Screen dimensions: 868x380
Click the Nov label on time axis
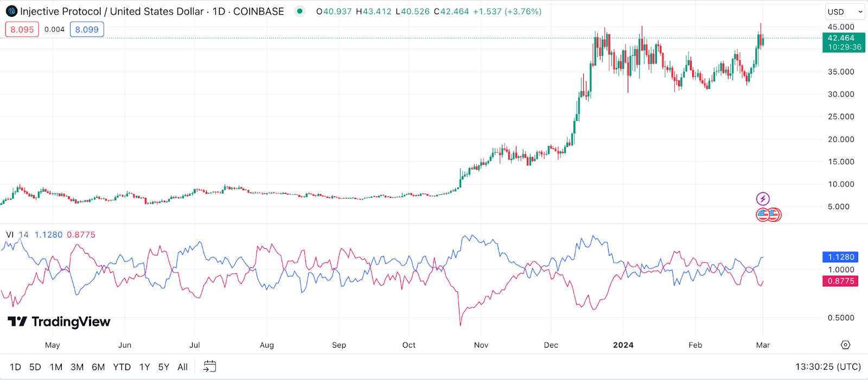coord(481,345)
